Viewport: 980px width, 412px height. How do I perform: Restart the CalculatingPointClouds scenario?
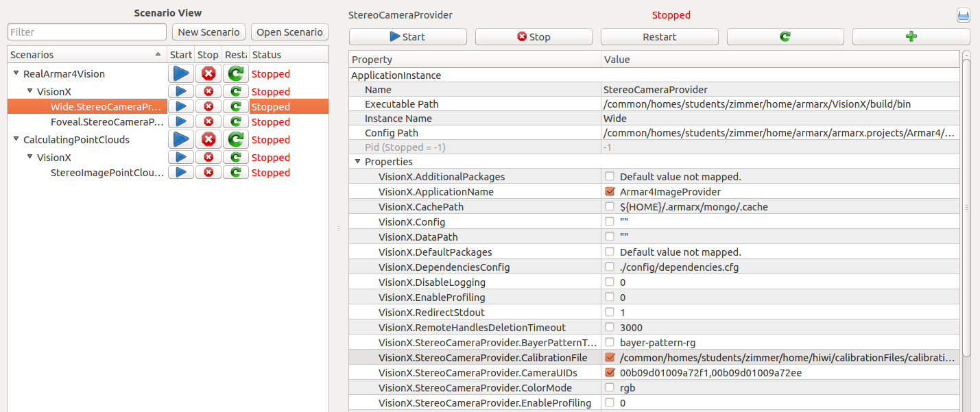point(236,139)
